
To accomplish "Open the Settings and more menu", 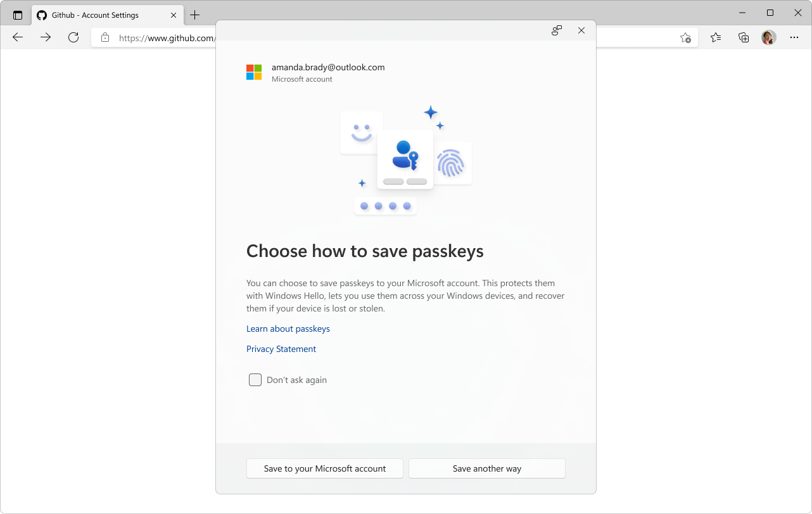I will pyautogui.click(x=794, y=37).
